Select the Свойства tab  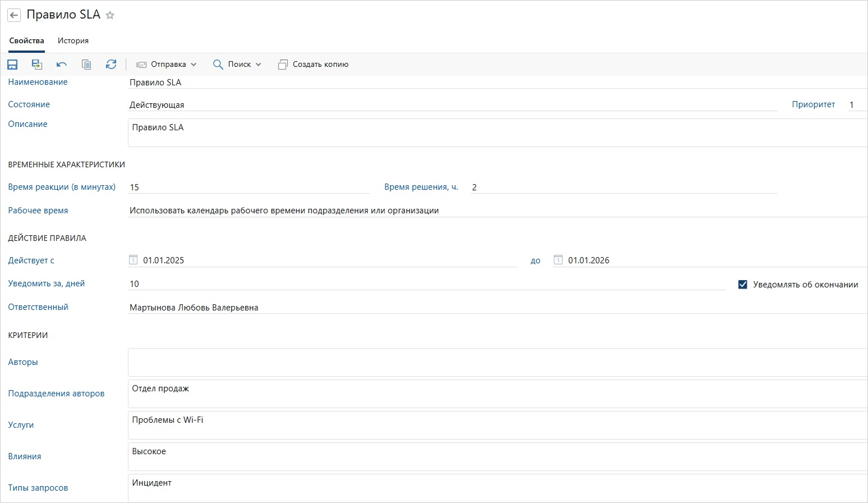pyautogui.click(x=27, y=41)
